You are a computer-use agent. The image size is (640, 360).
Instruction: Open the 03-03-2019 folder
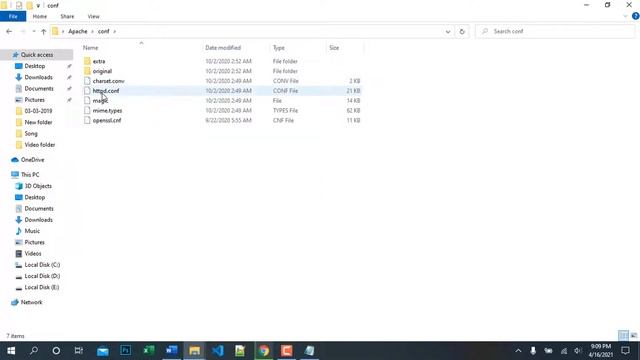click(x=38, y=111)
